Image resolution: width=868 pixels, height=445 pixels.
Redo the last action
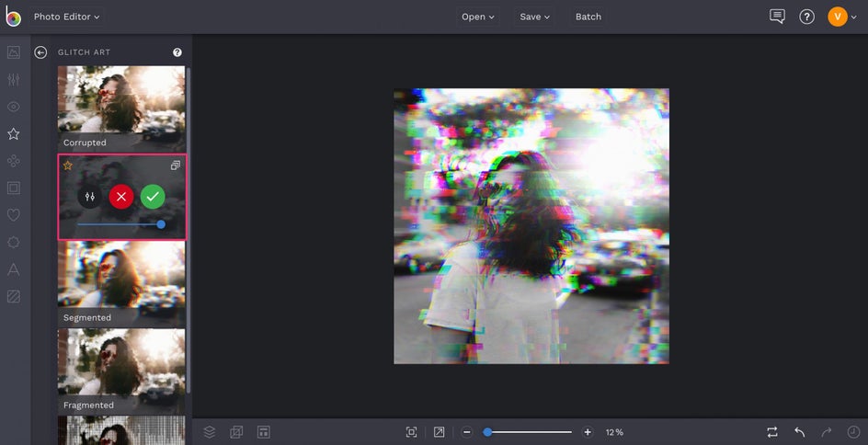pos(827,432)
